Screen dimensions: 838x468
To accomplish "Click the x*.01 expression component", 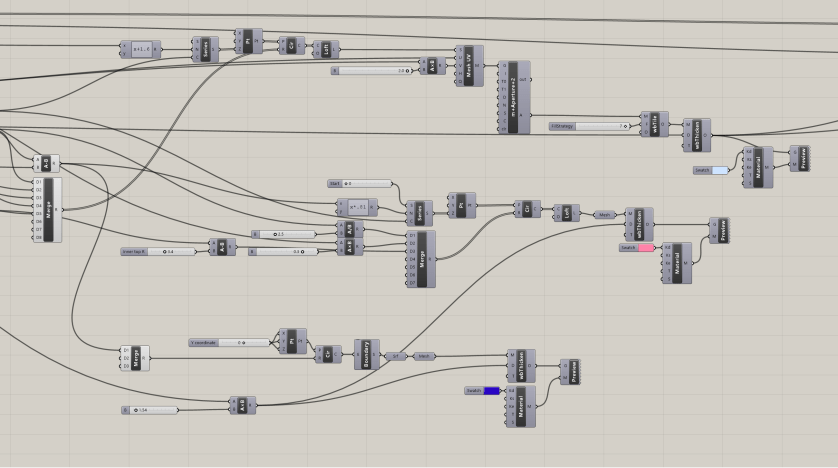I will [x=357, y=208].
